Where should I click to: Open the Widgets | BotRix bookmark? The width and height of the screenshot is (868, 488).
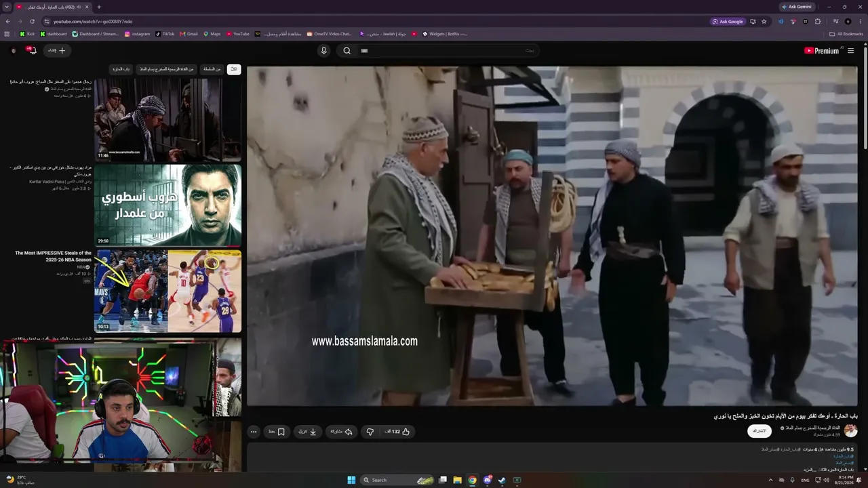[445, 34]
